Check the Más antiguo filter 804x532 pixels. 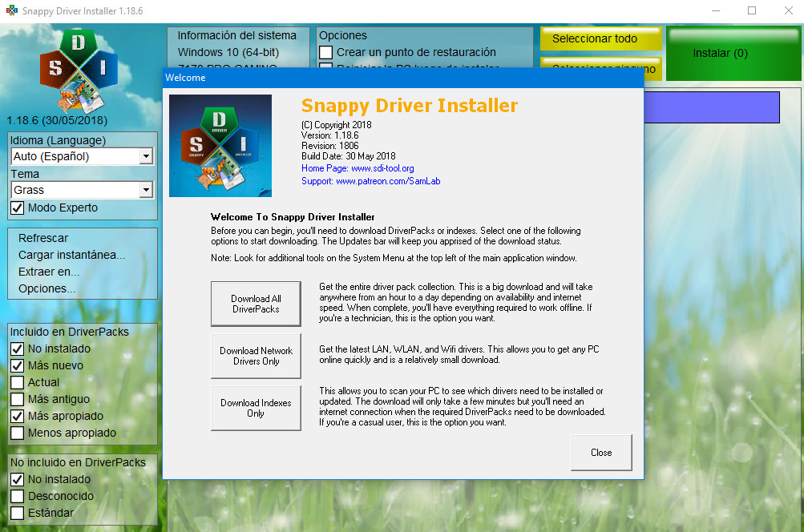tap(18, 399)
